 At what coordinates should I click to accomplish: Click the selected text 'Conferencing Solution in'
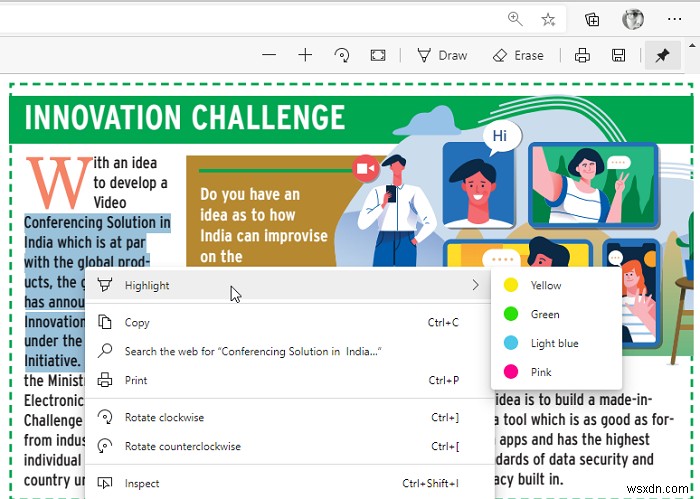97,222
